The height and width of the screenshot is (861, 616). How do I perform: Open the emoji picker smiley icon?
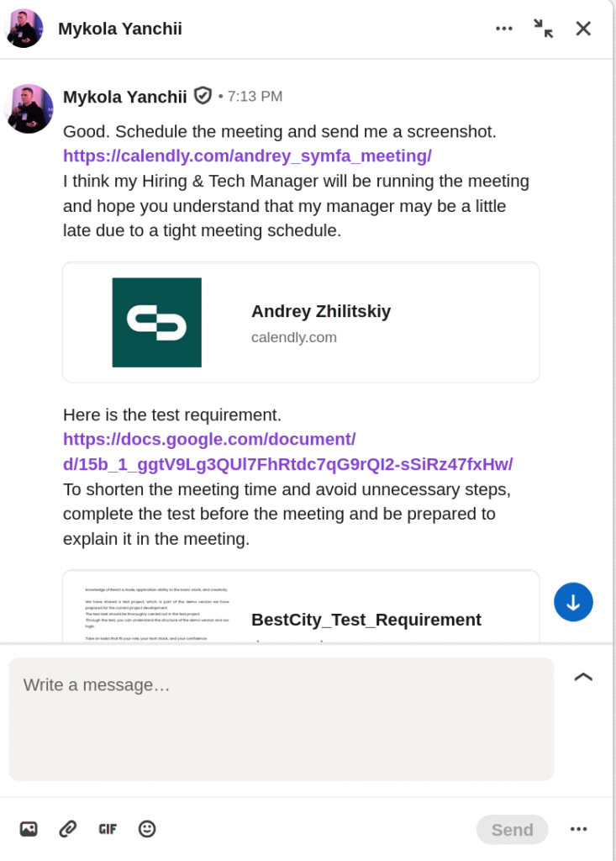coord(147,829)
